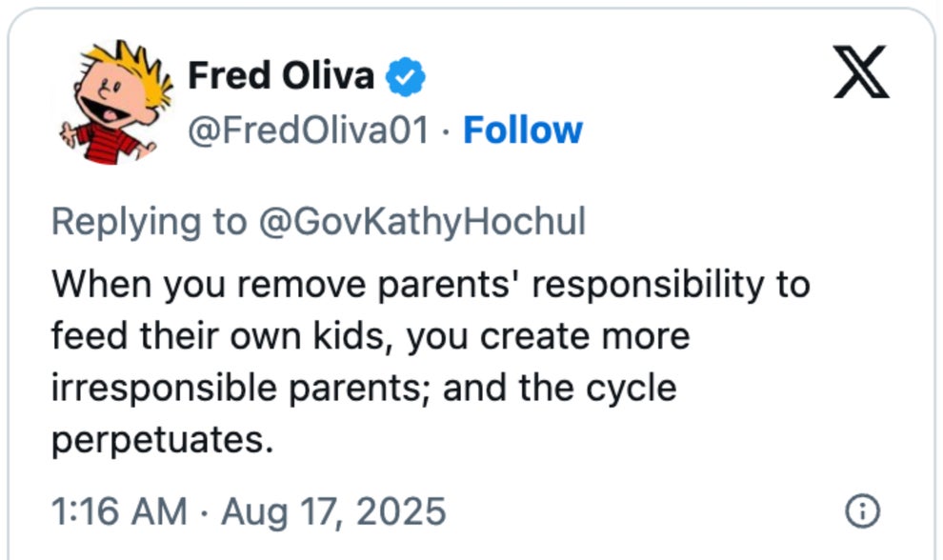Open Fred Oliva's profile via display name
943x560 pixels.
pos(281,76)
